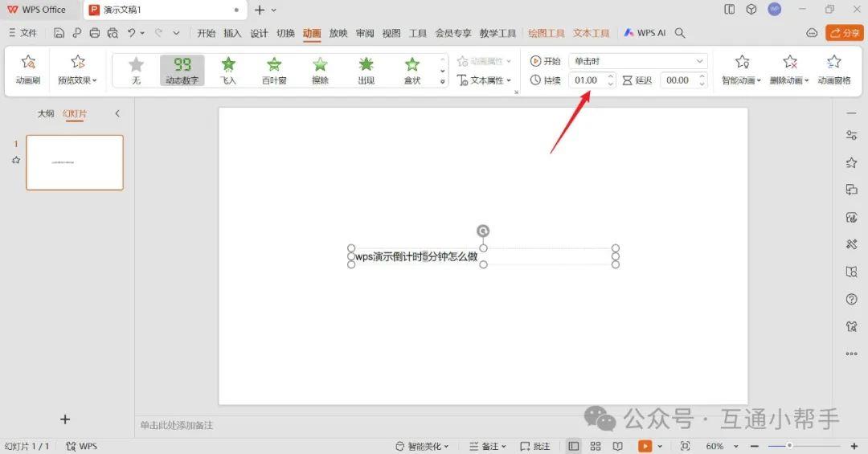Click the Save icon in quick toolbar
The width and height of the screenshot is (868, 454).
59,33
